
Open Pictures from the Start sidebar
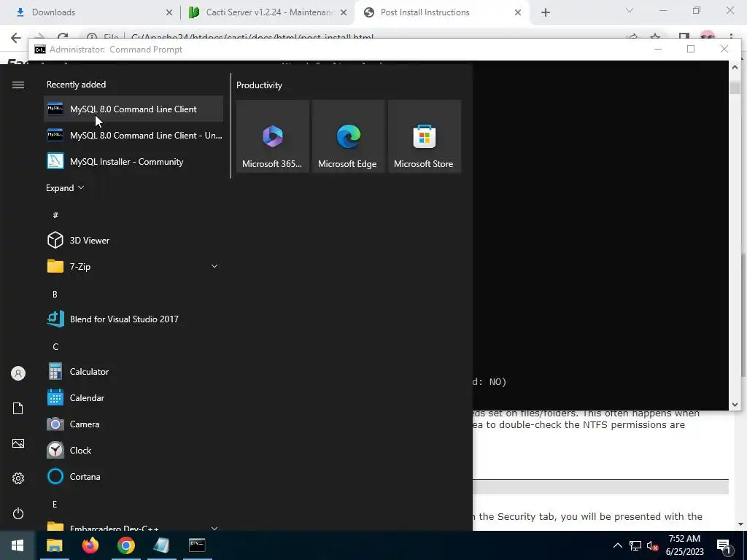pos(18,443)
